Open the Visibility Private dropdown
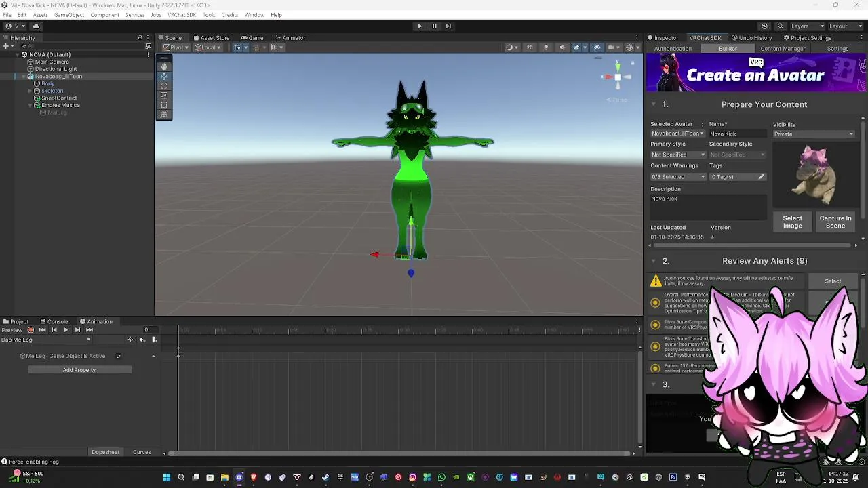The width and height of the screenshot is (868, 488). pos(814,134)
